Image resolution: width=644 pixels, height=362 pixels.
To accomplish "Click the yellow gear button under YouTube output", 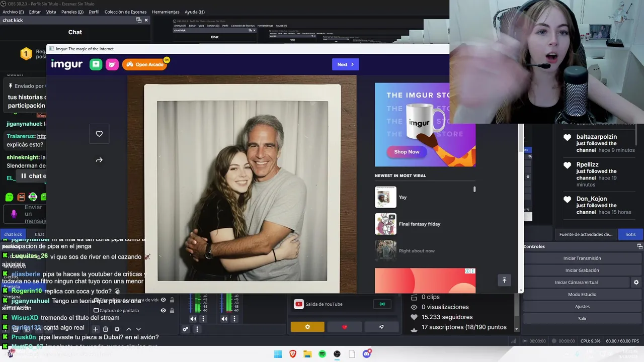I will click(307, 327).
